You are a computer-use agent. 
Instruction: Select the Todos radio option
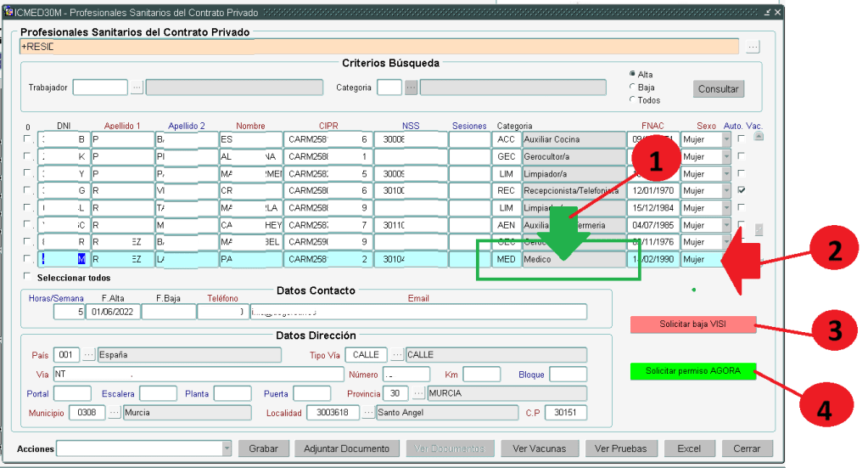click(x=632, y=99)
